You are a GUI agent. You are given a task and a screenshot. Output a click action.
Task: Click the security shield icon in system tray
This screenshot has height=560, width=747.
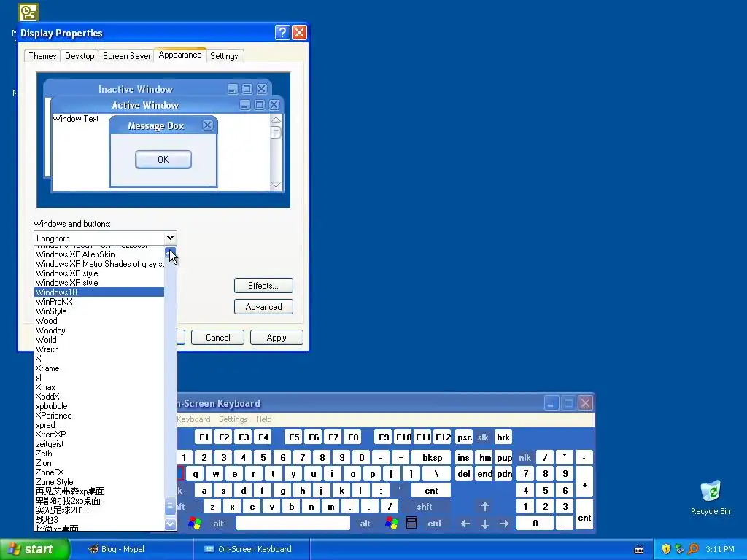coord(666,549)
